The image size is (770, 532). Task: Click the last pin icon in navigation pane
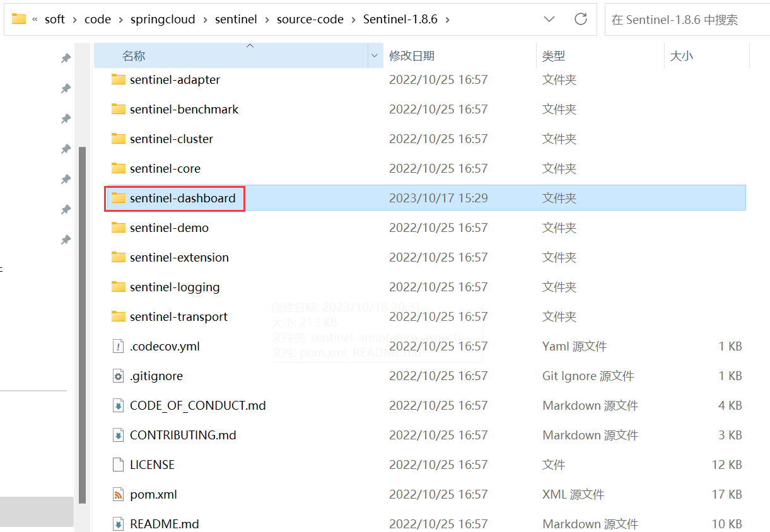pos(66,240)
